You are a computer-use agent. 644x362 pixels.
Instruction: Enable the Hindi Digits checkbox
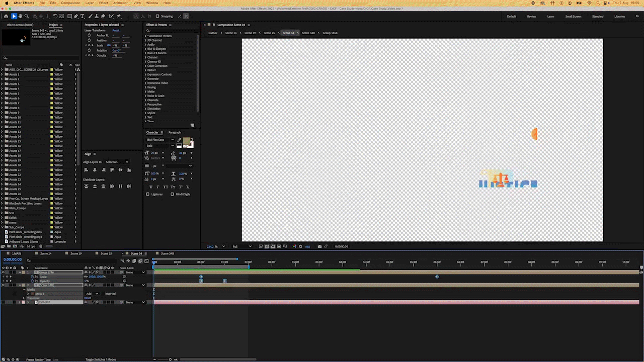coord(172,194)
